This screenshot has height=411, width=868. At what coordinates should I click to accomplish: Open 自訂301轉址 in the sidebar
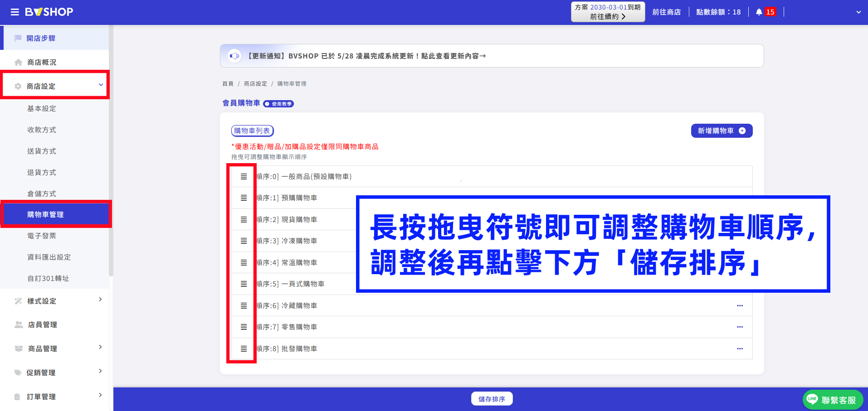pos(48,278)
